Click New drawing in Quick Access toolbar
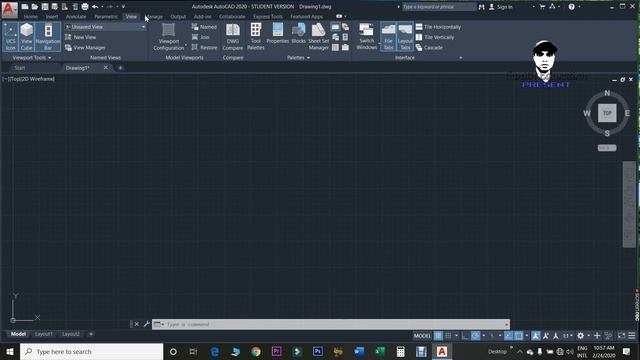This screenshot has width=640, height=360. tap(25, 7)
